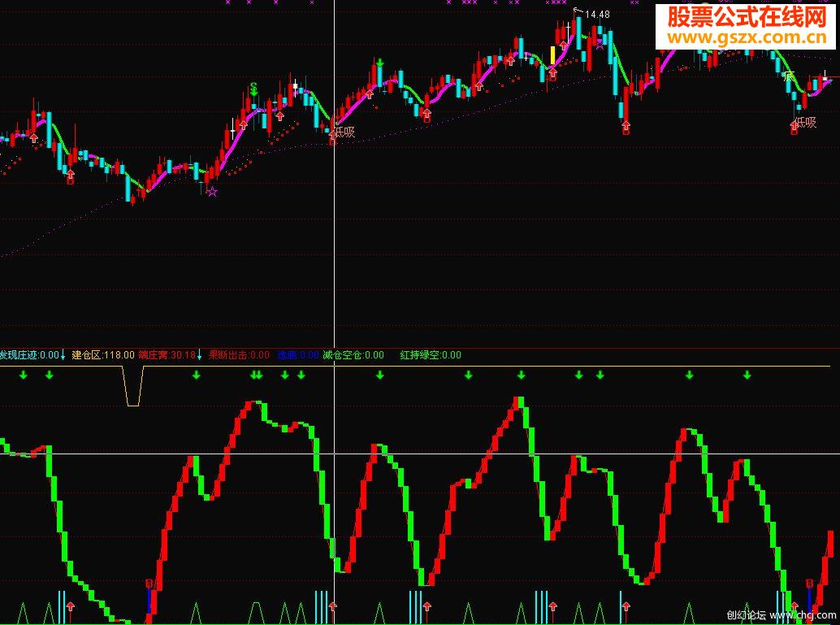Click the 14.48 high price label
Viewport: 840px width, 625px height.
click(x=597, y=15)
